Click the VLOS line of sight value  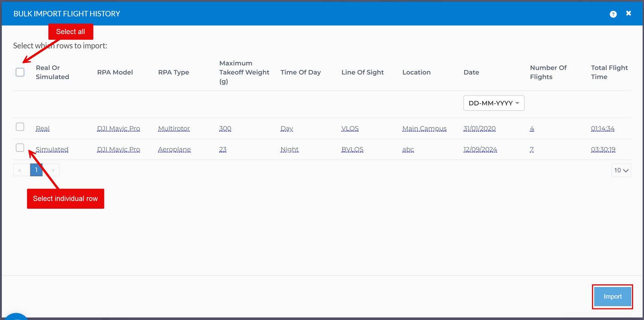[350, 129]
